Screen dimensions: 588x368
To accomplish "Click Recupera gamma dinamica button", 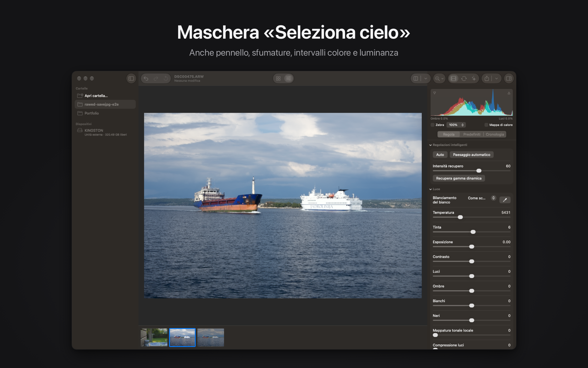I will coord(459,178).
